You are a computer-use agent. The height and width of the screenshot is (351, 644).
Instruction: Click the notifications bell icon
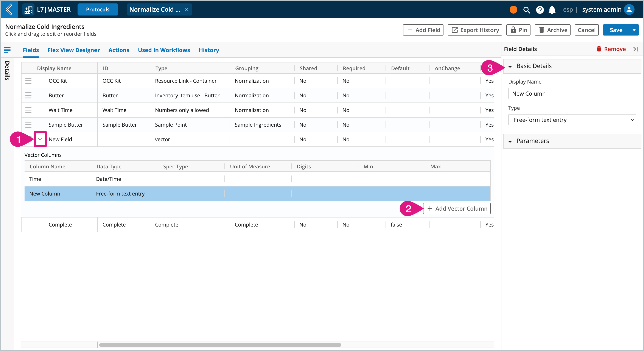tap(552, 9)
